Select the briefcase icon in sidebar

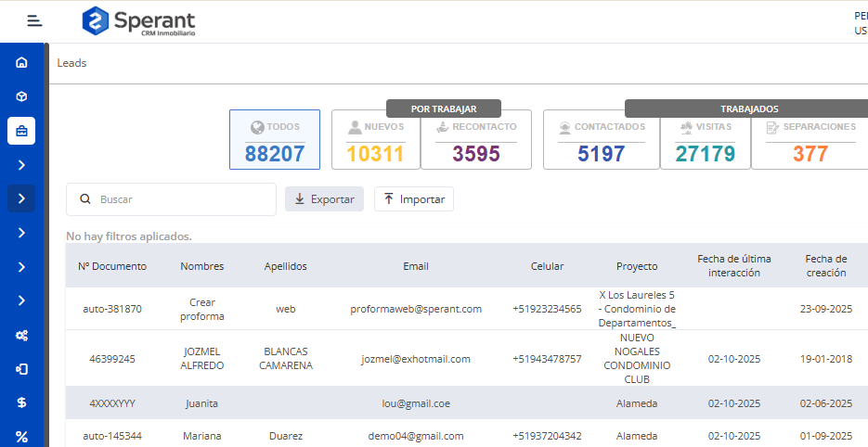[x=21, y=131]
